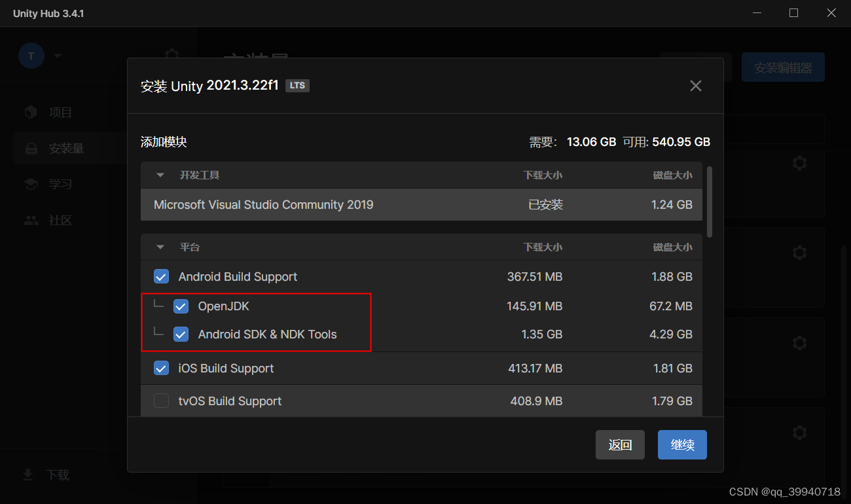Image resolution: width=851 pixels, height=504 pixels.
Task: Open 社区 (Community) in sidebar
Action: tap(61, 221)
